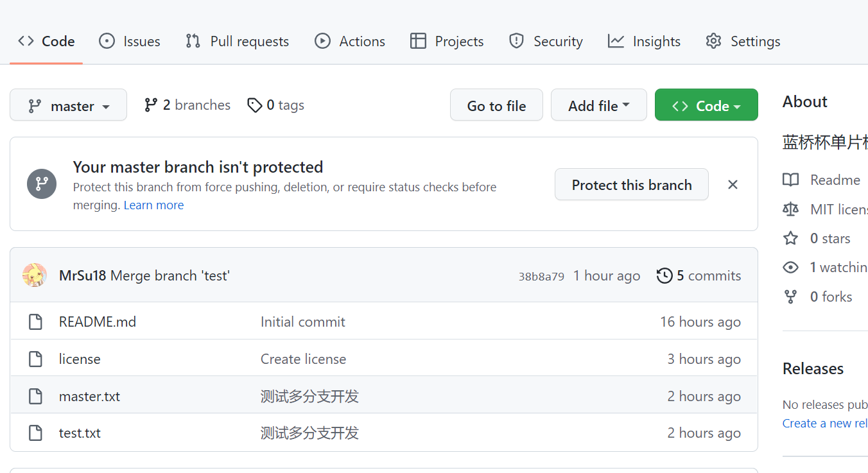The width and height of the screenshot is (868, 473).
Task: View the 5 commits history
Action: [699, 276]
